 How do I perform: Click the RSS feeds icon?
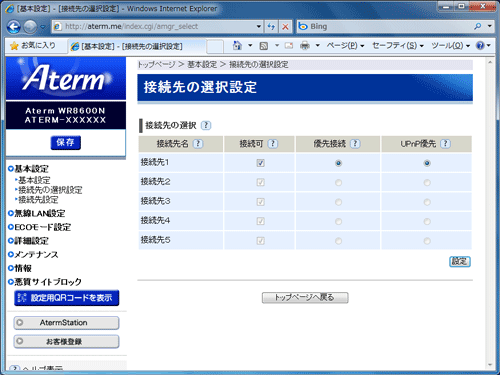[x=264, y=46]
